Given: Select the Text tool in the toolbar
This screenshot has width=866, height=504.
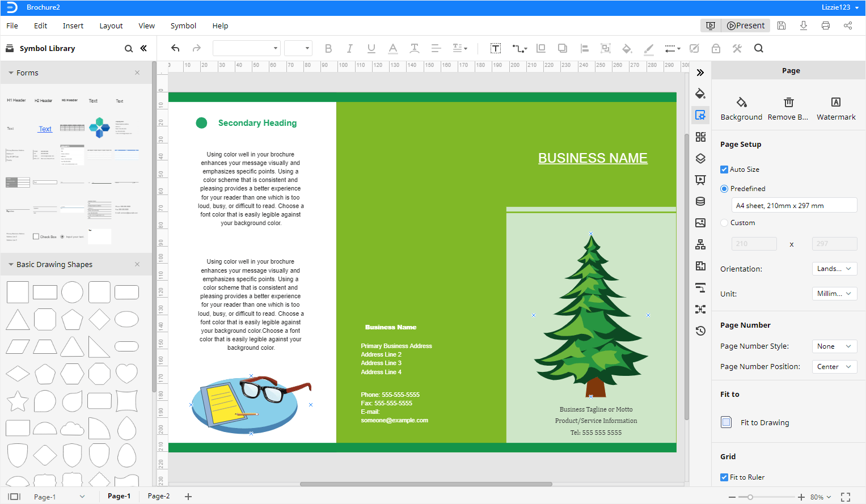Looking at the screenshot, I should pos(496,48).
